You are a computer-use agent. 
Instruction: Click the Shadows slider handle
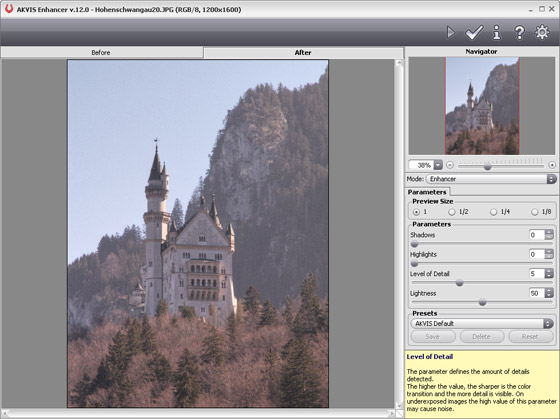[x=414, y=244]
